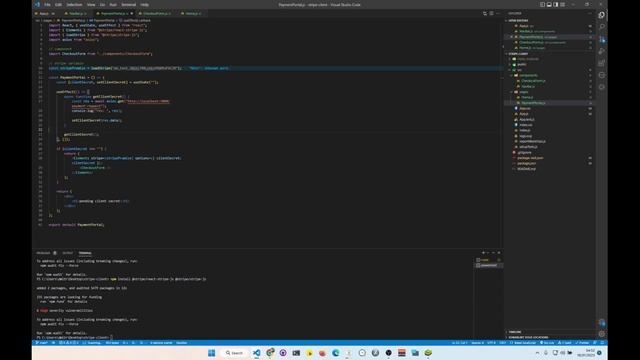This screenshot has width=640, height=360.
Task: Open editor more actions ellipsis
Action: click(498, 13)
